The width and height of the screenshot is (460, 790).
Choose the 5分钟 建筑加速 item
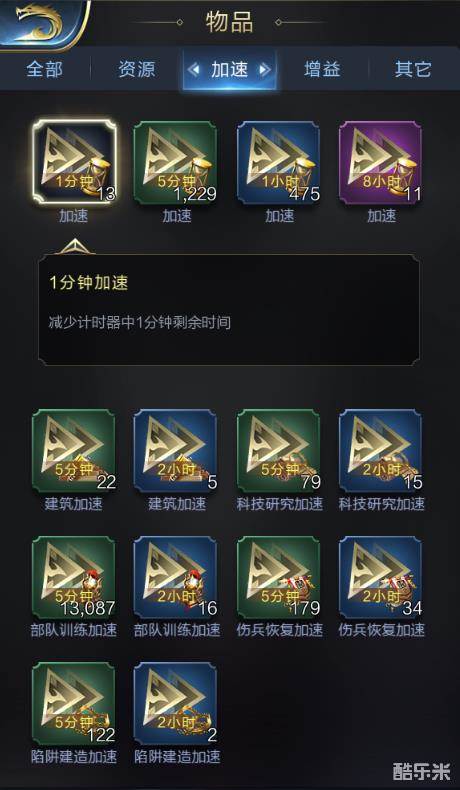[x=74, y=450]
